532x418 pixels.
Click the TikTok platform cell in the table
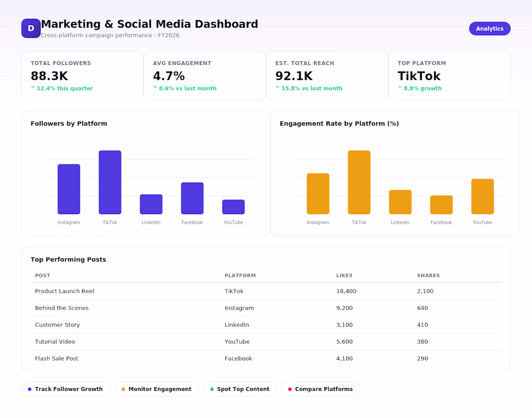click(x=234, y=291)
